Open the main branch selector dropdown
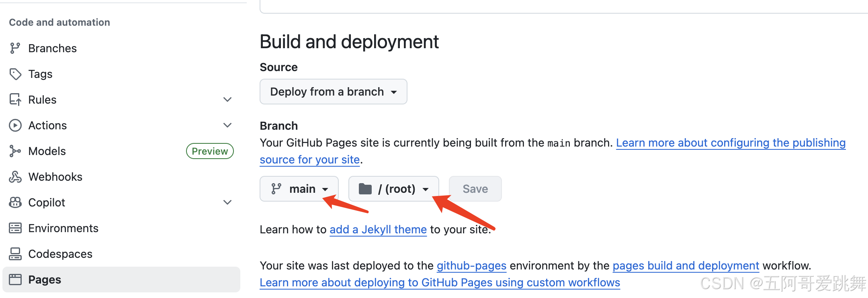The image size is (868, 298). pos(299,189)
